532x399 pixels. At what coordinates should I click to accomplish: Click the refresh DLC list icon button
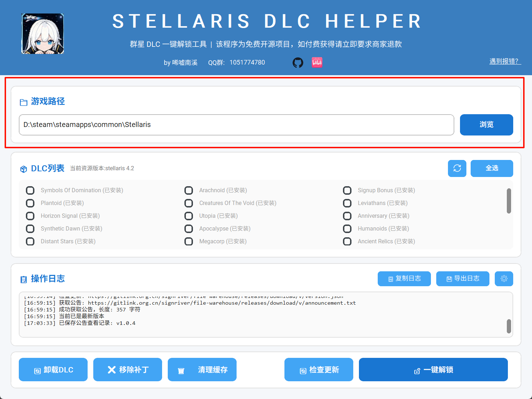[x=457, y=168]
